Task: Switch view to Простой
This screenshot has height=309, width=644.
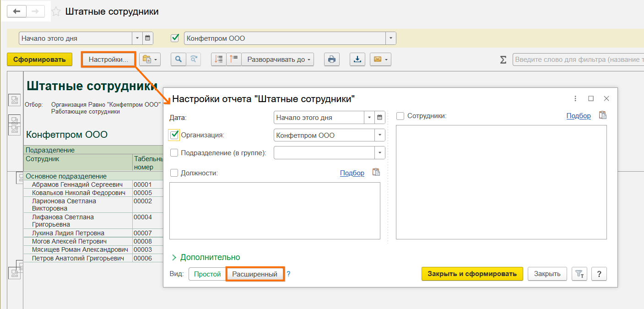Action: coord(207,274)
